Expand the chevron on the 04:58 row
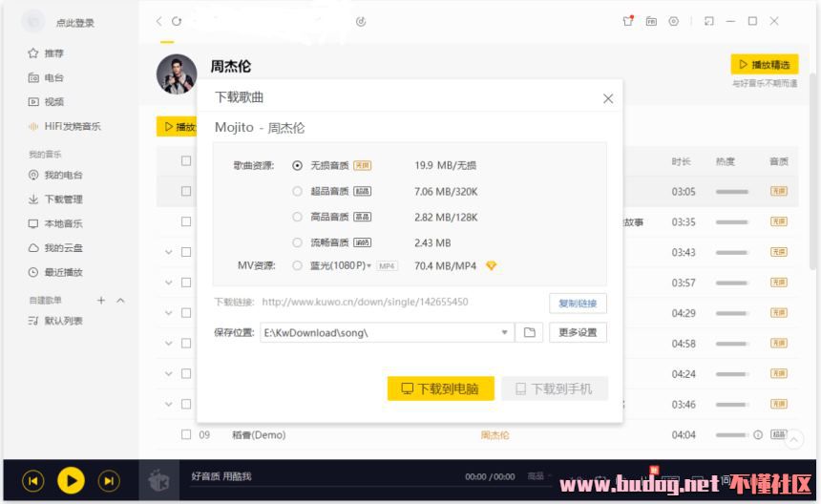The height and width of the screenshot is (504, 821). click(x=169, y=344)
